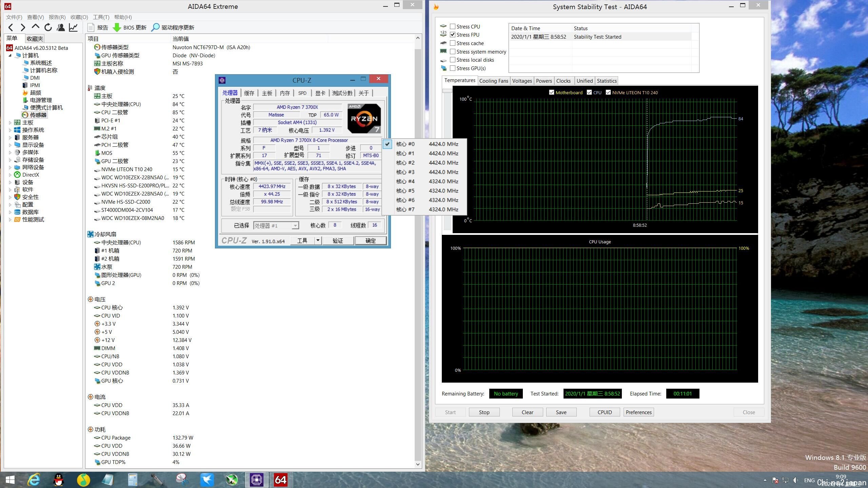Open the Statistics tab
The height and width of the screenshot is (488, 868).
[x=607, y=81]
